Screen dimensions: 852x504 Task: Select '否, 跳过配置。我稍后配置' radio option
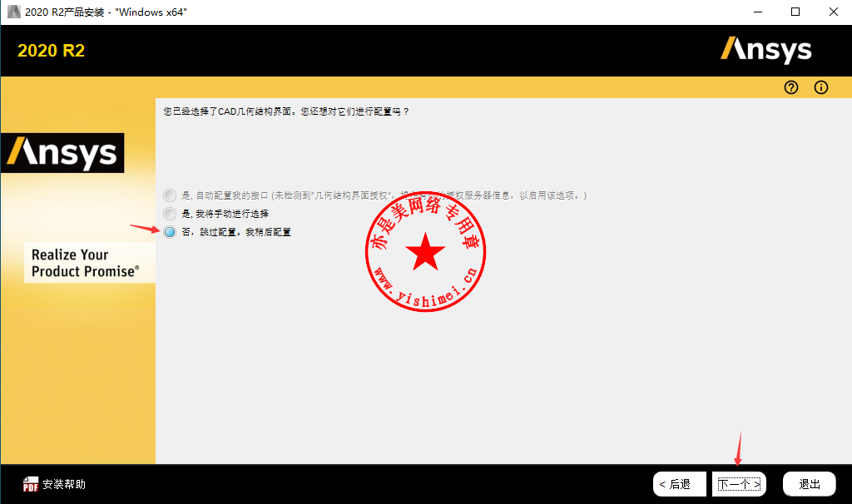tap(170, 232)
